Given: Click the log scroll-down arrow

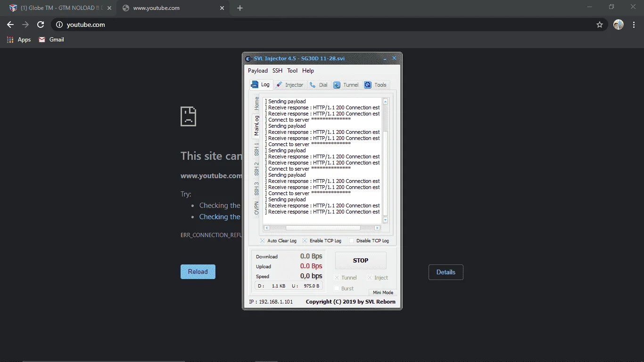Looking at the screenshot, I should tap(385, 220).
